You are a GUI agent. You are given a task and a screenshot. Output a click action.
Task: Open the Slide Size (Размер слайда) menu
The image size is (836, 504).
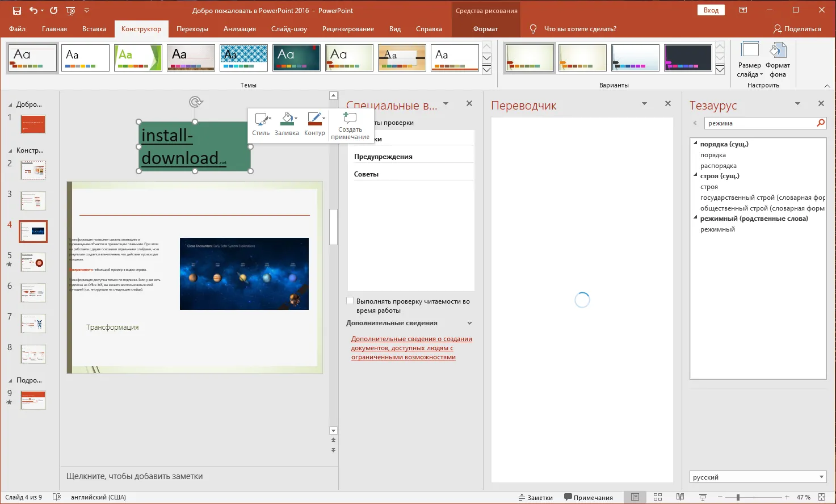pyautogui.click(x=750, y=60)
